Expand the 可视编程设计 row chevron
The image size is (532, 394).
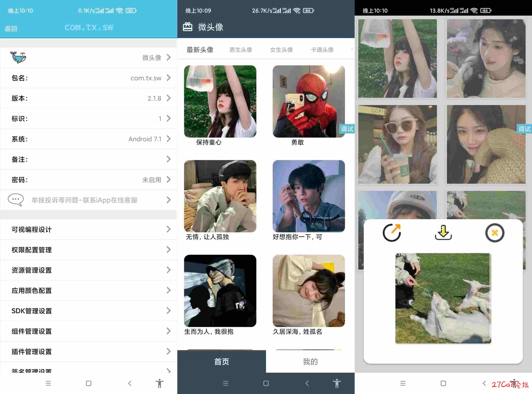(169, 229)
